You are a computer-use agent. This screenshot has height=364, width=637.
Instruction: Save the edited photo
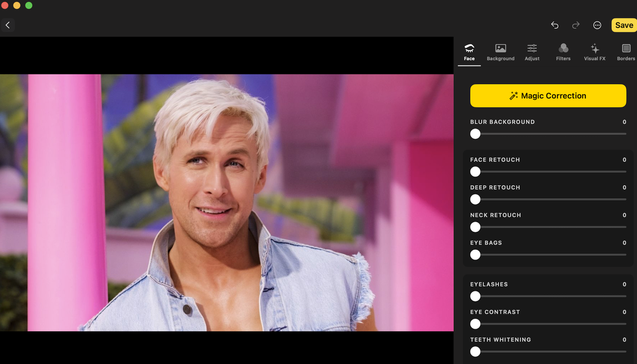point(624,25)
